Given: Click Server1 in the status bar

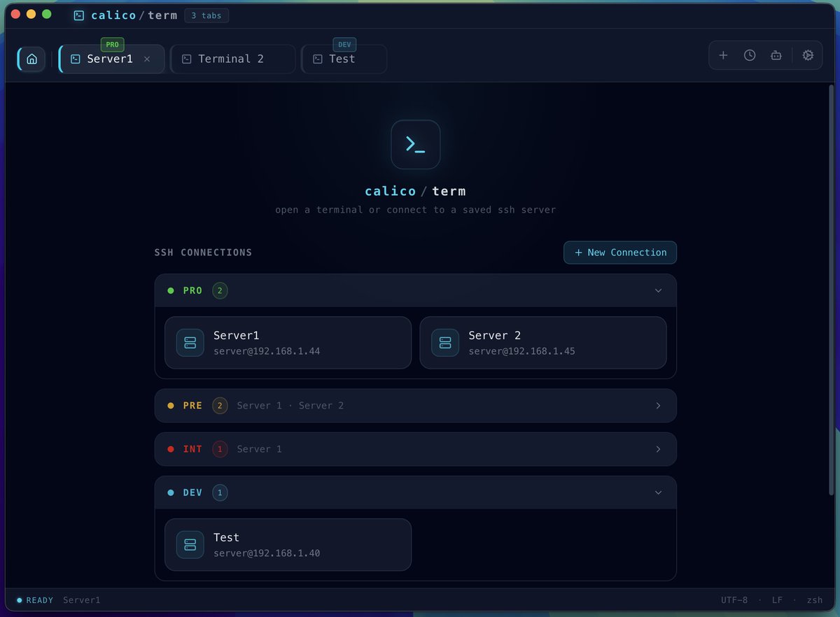Looking at the screenshot, I should [x=82, y=600].
